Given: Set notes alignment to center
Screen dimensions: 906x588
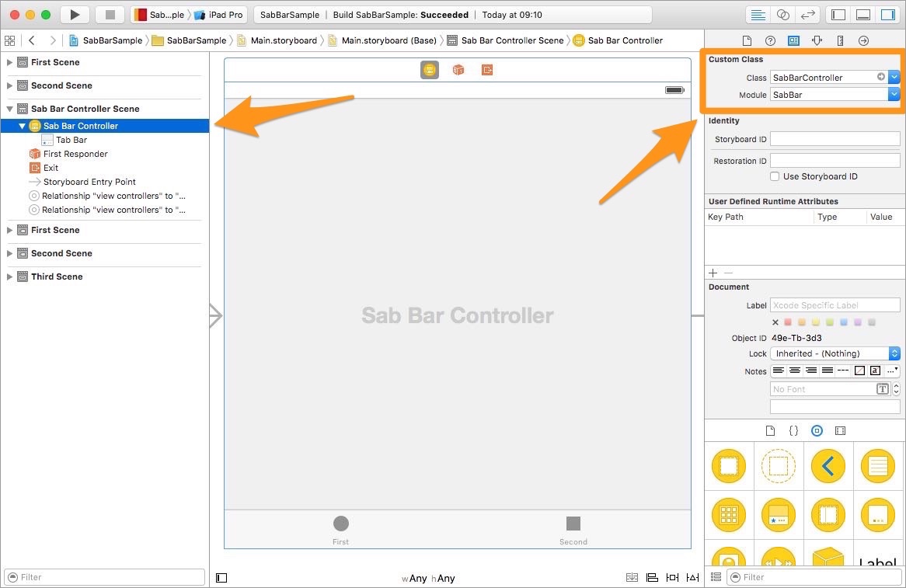Looking at the screenshot, I should pos(794,371).
